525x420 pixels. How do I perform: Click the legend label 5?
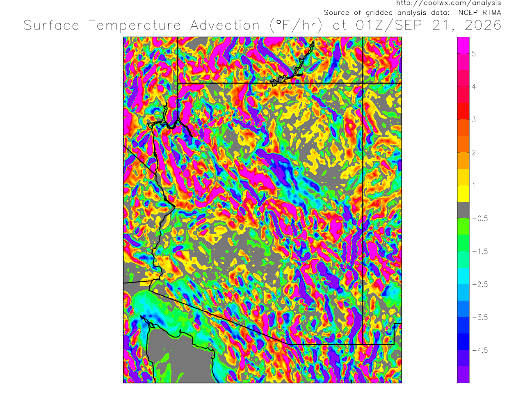click(474, 54)
